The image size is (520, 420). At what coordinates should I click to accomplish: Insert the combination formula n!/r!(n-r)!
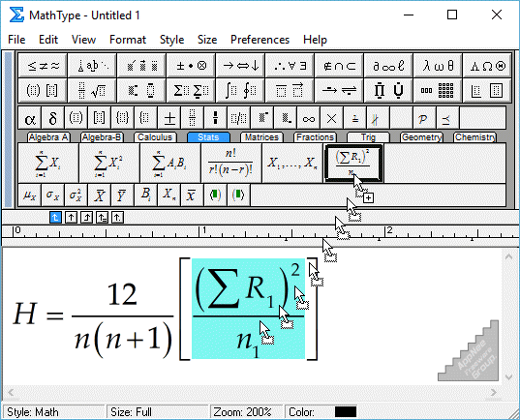point(230,164)
